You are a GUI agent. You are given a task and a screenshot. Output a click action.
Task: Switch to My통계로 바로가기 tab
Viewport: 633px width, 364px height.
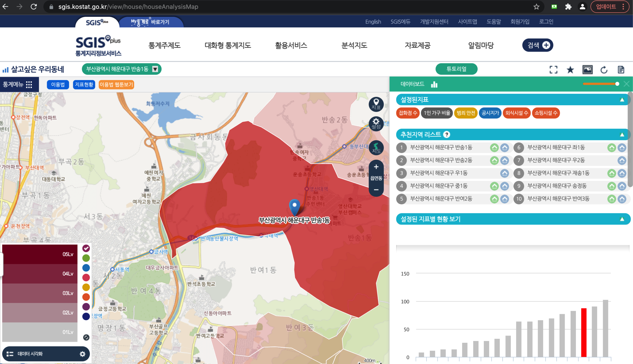point(151,22)
